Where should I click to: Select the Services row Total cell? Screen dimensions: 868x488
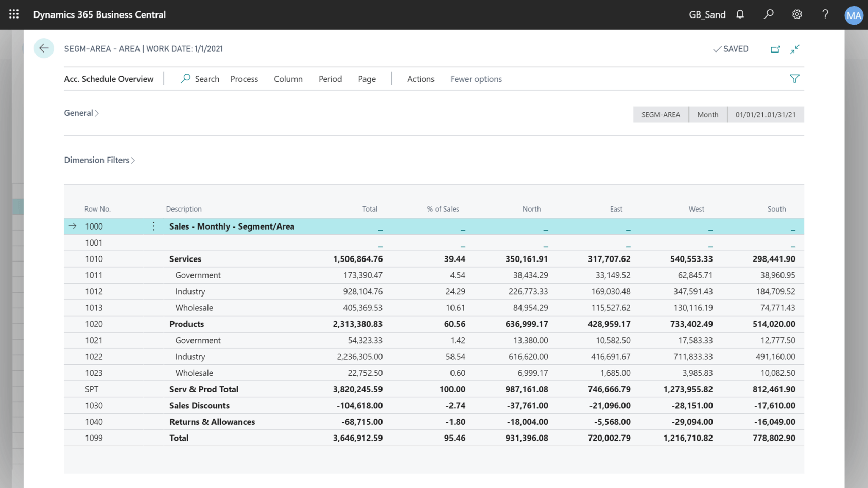click(358, 259)
